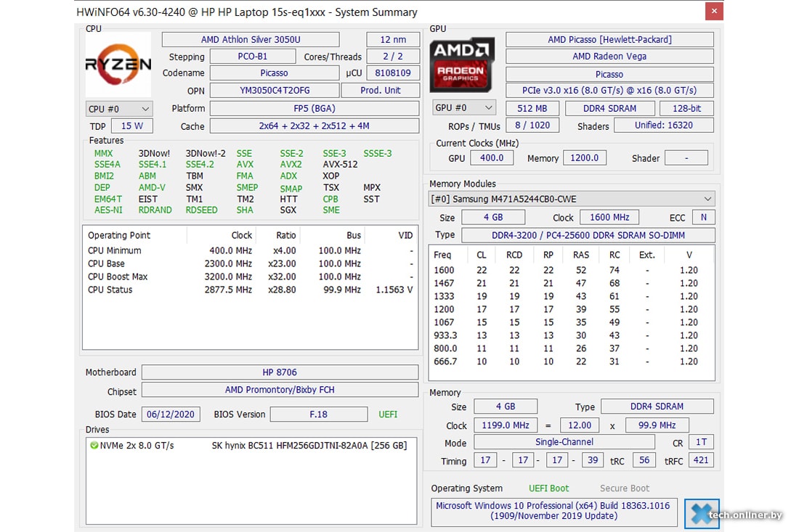This screenshot has height=532, width=799.
Task: Open the CPU #0 selector dropdown
Action: (119, 109)
